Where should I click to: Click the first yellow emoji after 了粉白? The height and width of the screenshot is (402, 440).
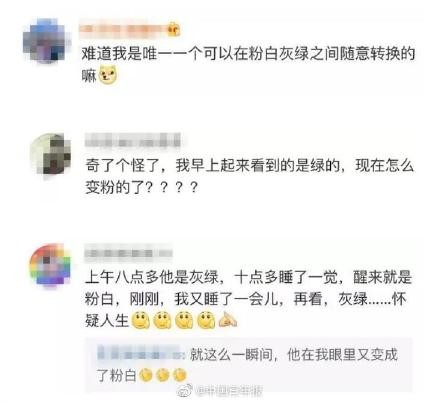(146, 375)
